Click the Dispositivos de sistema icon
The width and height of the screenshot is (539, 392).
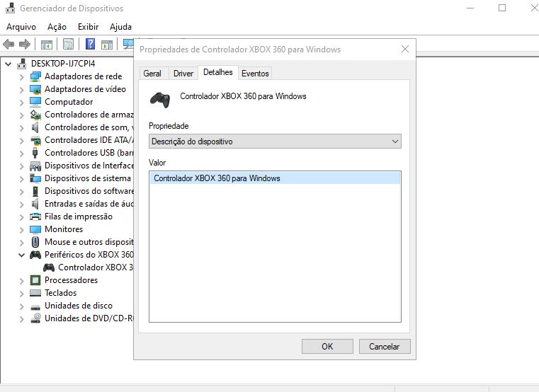pos(35,178)
